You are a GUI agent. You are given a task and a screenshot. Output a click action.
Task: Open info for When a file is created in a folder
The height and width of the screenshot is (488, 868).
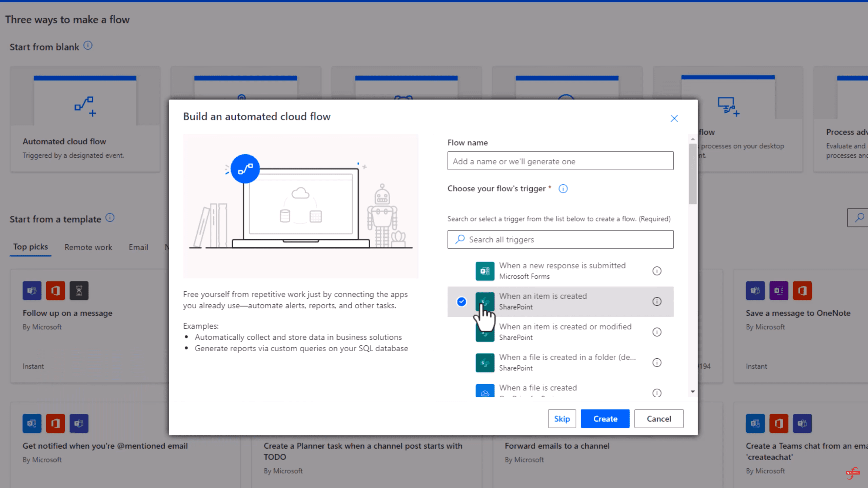pos(657,363)
